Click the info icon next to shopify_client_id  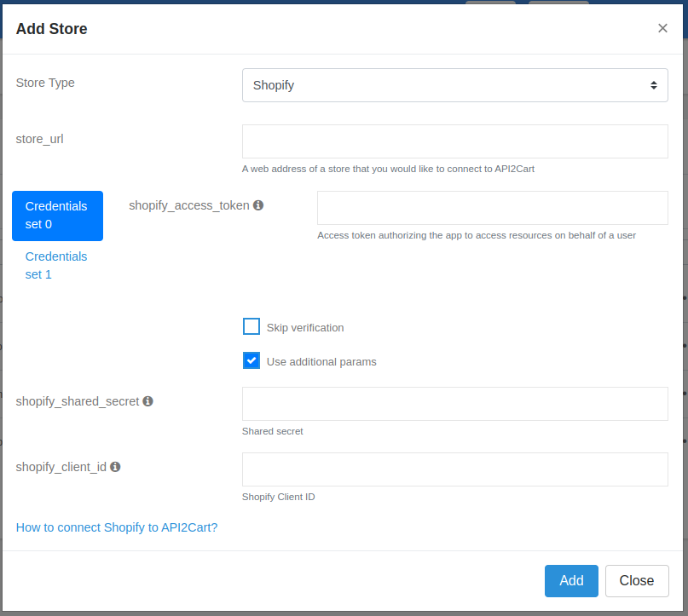click(x=116, y=466)
